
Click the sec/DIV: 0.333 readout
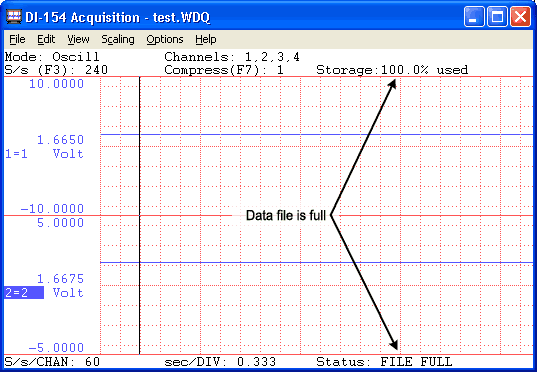220,362
